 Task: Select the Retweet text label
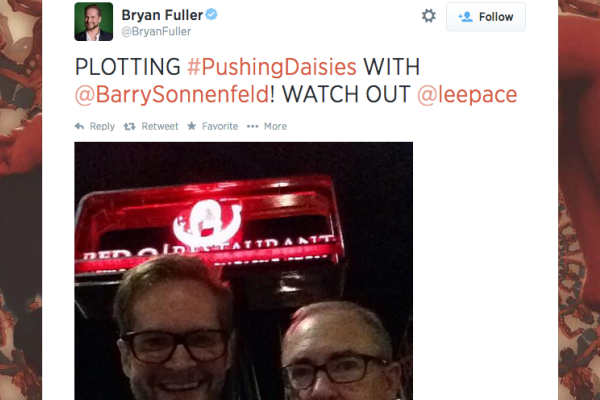point(160,126)
